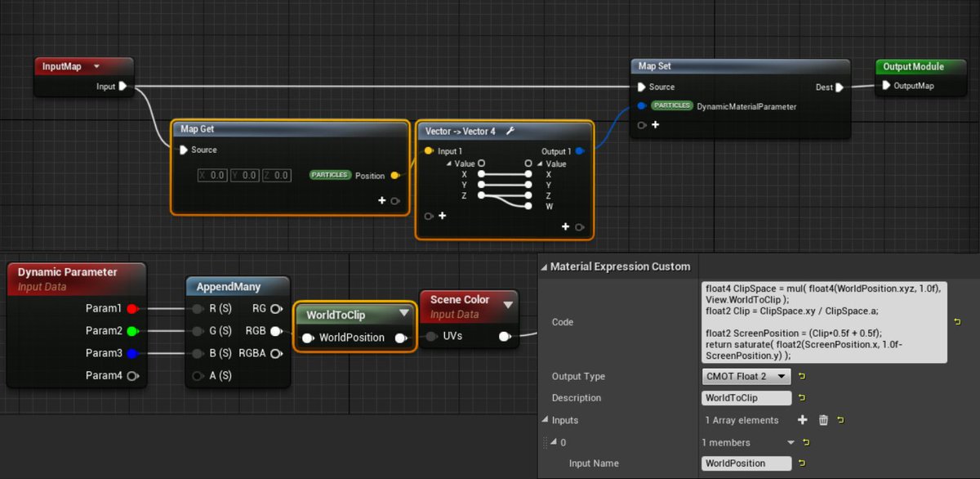Add a pin to the Map Get node

(381, 200)
